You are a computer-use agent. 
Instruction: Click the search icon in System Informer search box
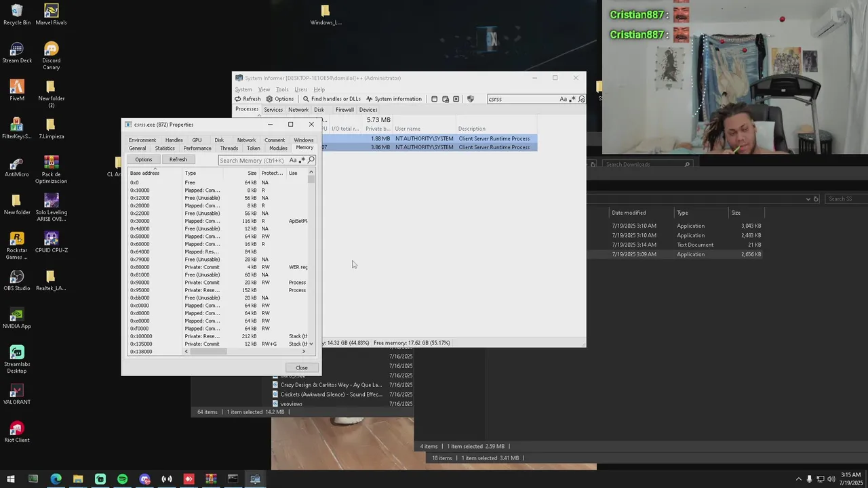(x=581, y=99)
